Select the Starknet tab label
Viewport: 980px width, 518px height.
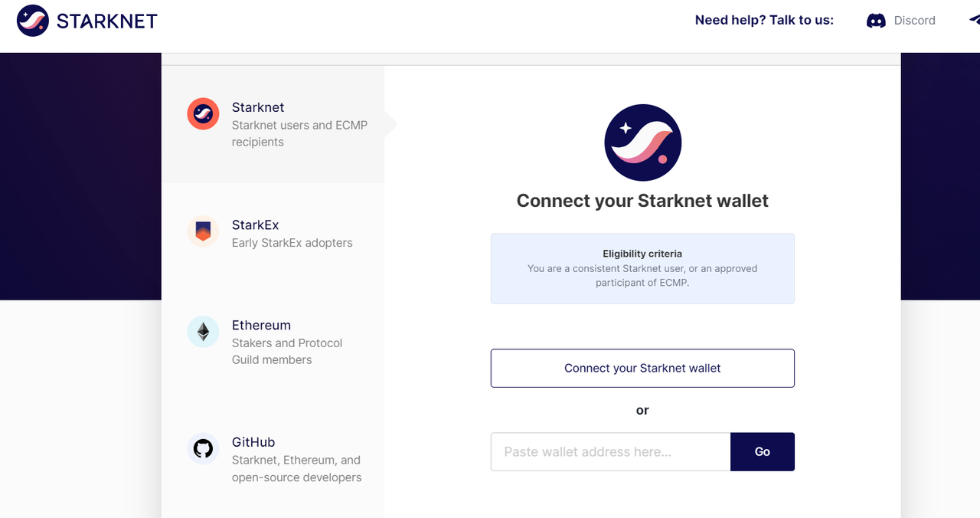258,107
